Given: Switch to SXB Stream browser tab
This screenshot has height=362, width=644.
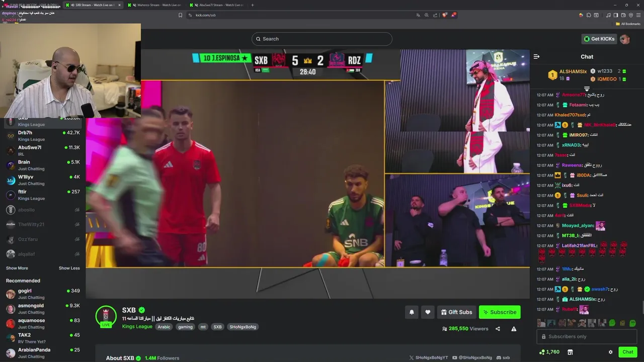Looking at the screenshot, I should pyautogui.click(x=93, y=5).
